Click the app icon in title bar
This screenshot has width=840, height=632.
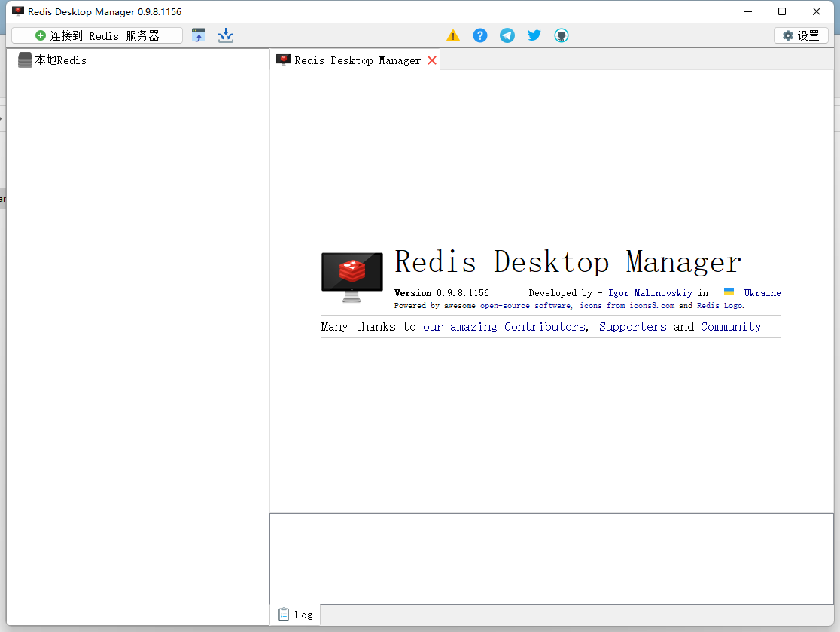coord(18,11)
